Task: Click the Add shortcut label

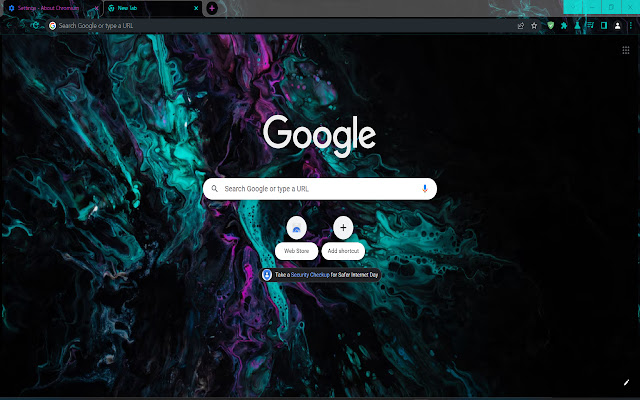Action: click(x=343, y=251)
